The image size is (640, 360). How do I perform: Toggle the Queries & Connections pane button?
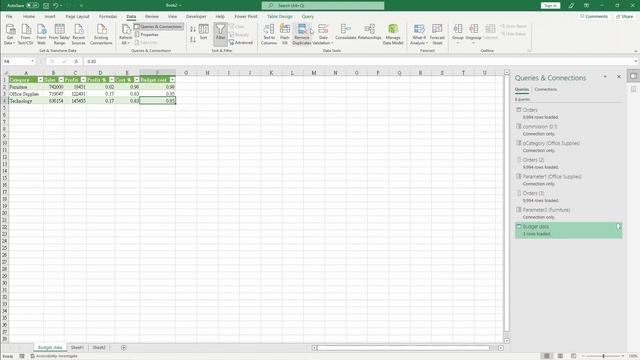(x=159, y=27)
